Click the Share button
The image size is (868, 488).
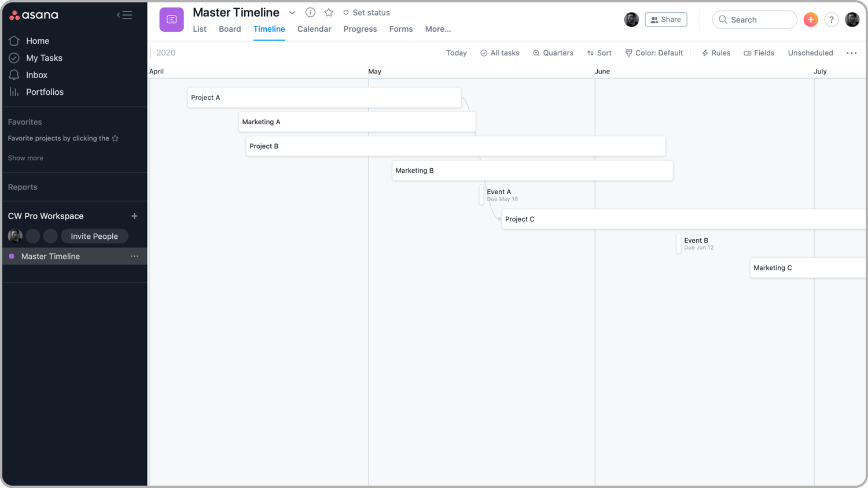click(665, 19)
